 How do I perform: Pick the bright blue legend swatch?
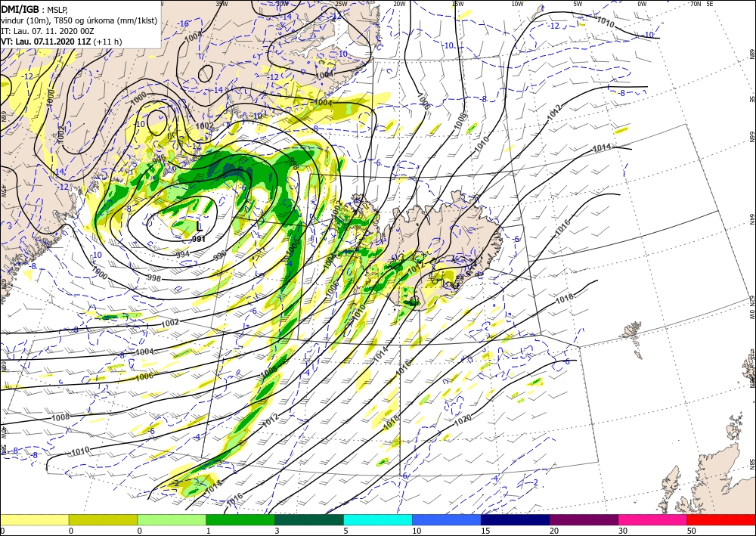[447, 519]
